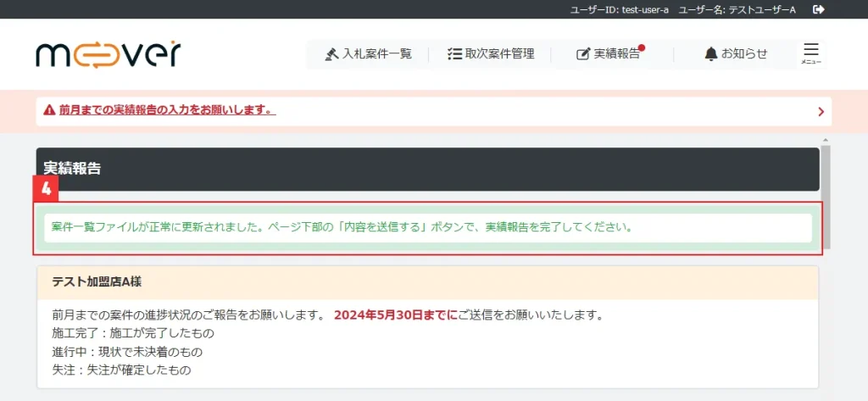Go to the 取次案件管理 menu label
Viewport: 868px width, 401px height.
point(499,54)
